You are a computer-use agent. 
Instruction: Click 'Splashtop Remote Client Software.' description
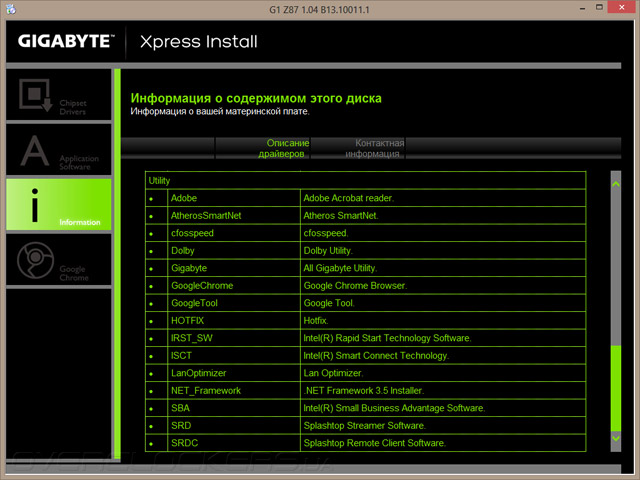pyautogui.click(x=375, y=443)
